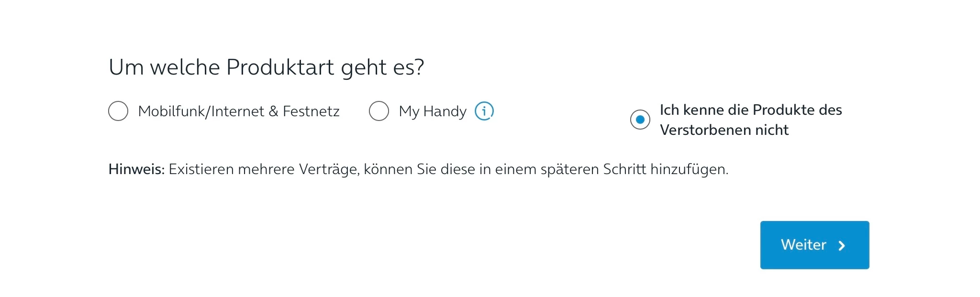Click the word Weiter on the button

coord(803,245)
